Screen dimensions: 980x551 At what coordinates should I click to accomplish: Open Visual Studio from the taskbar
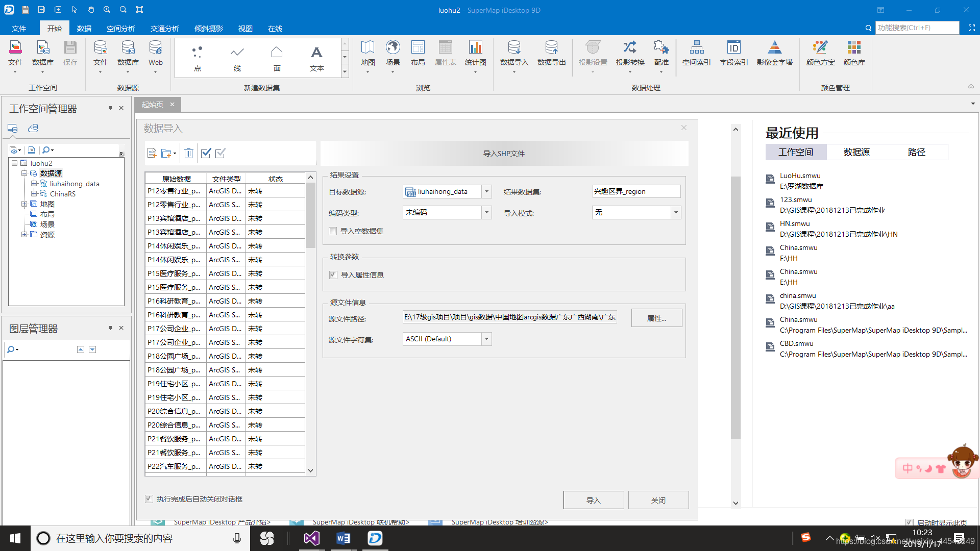311,538
